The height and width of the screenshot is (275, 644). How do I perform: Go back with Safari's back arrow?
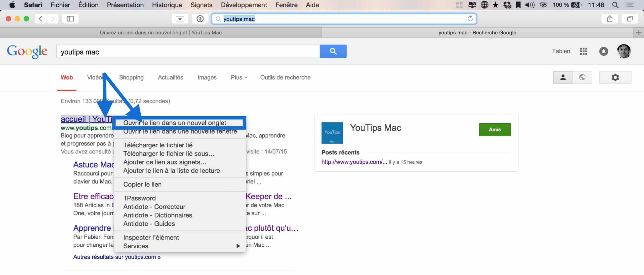coord(41,19)
